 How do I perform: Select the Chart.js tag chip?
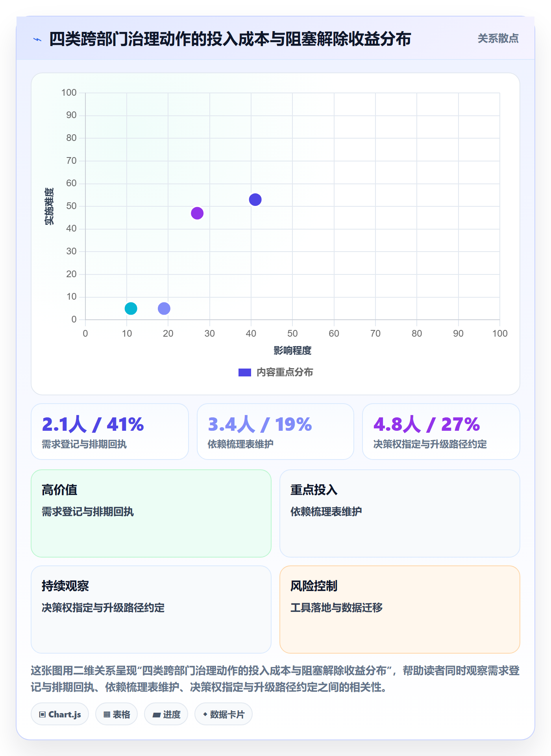[60, 714]
